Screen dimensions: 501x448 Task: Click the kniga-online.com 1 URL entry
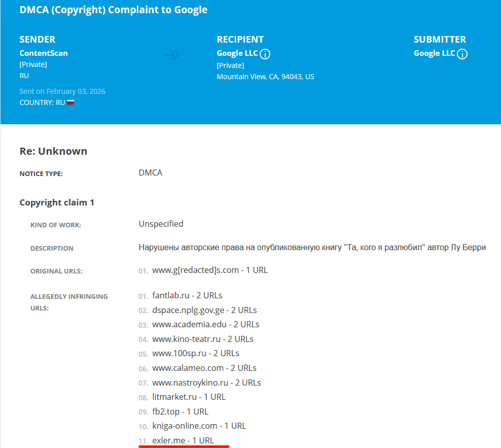[x=199, y=426]
